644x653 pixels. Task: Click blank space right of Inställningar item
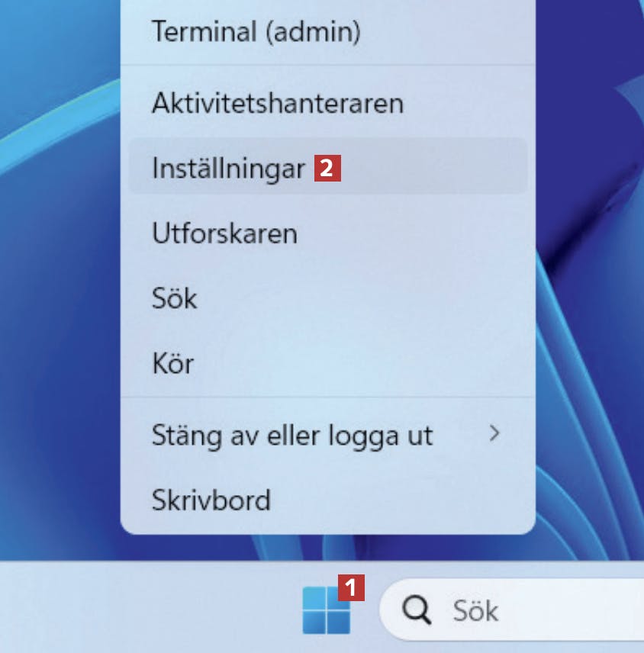pyautogui.click(x=433, y=166)
